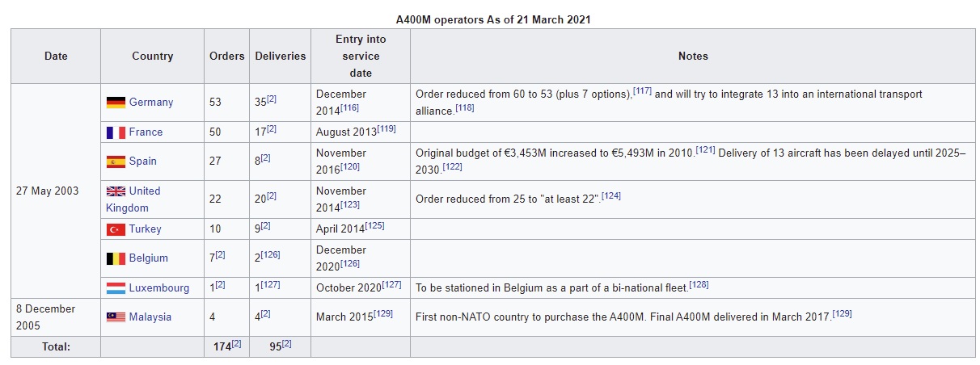Open citation 121 in Spain's budget note
980x365 pixels.
click(706, 149)
